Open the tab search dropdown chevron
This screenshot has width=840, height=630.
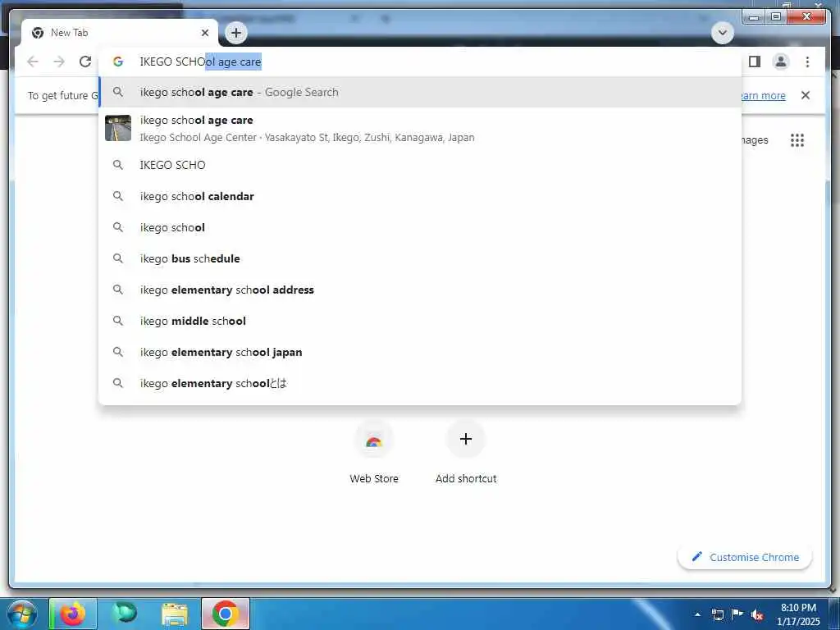722,33
